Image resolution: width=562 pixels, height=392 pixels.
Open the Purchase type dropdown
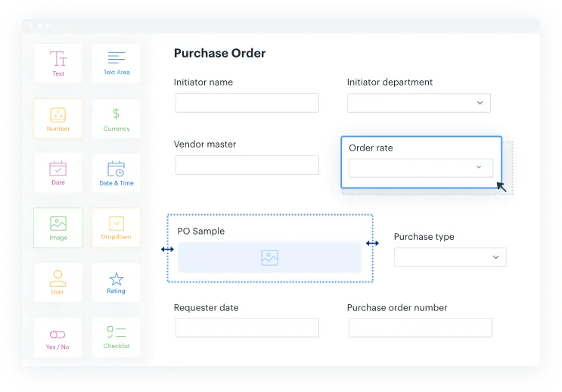[450, 257]
